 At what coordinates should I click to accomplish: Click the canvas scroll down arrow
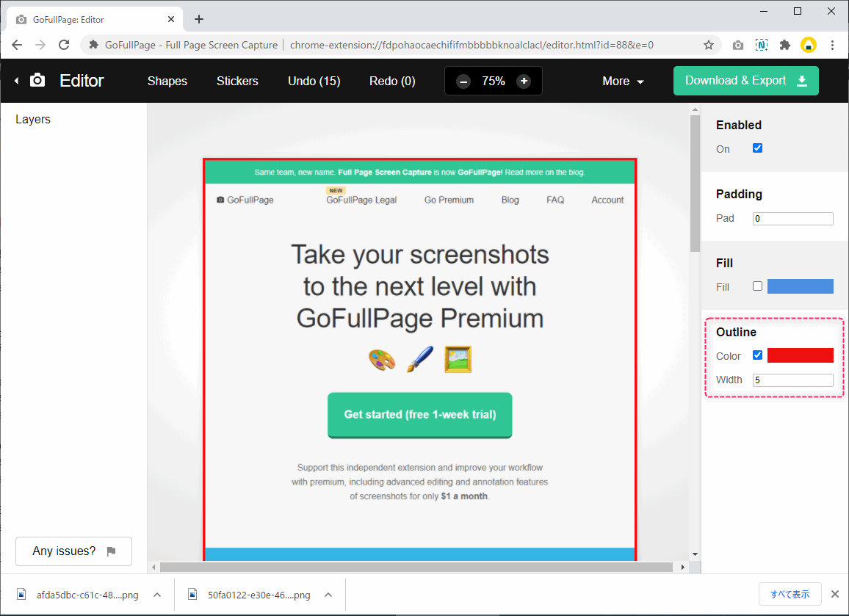[x=696, y=554]
